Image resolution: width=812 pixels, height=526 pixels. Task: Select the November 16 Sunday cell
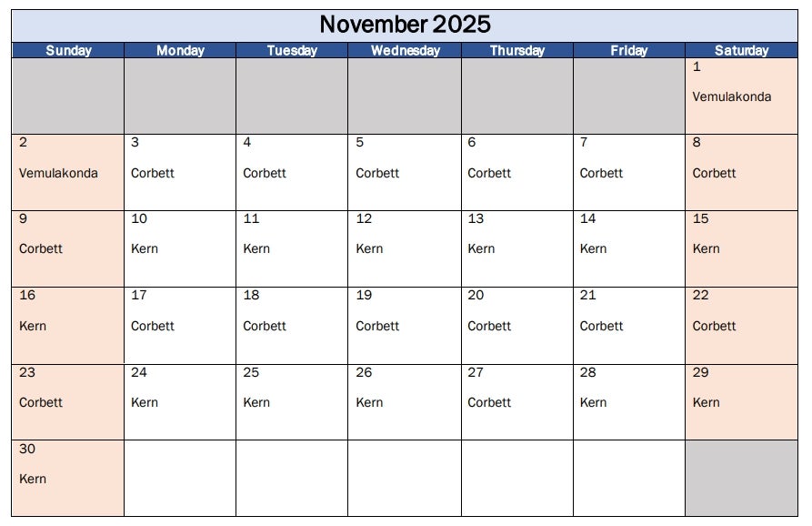pos(68,326)
